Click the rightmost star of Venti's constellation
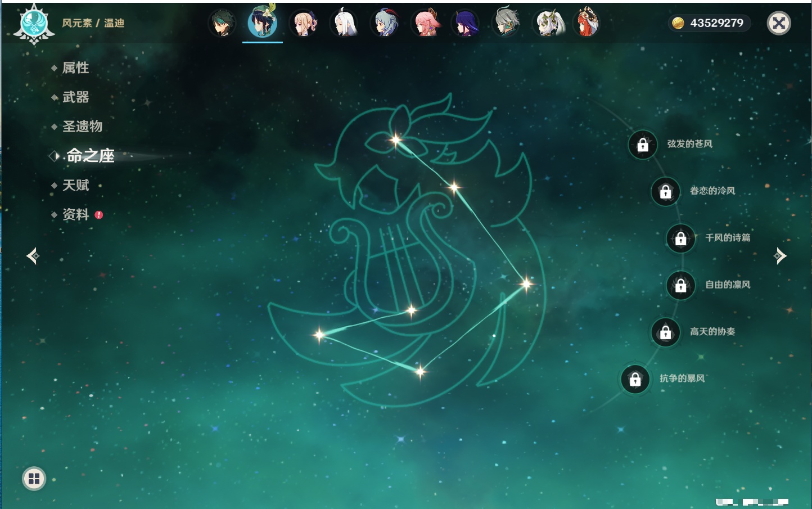The width and height of the screenshot is (812, 509). pos(526,283)
